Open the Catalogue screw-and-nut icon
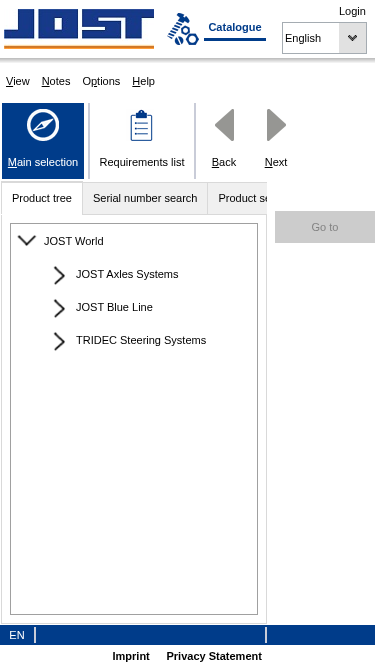 click(183, 29)
